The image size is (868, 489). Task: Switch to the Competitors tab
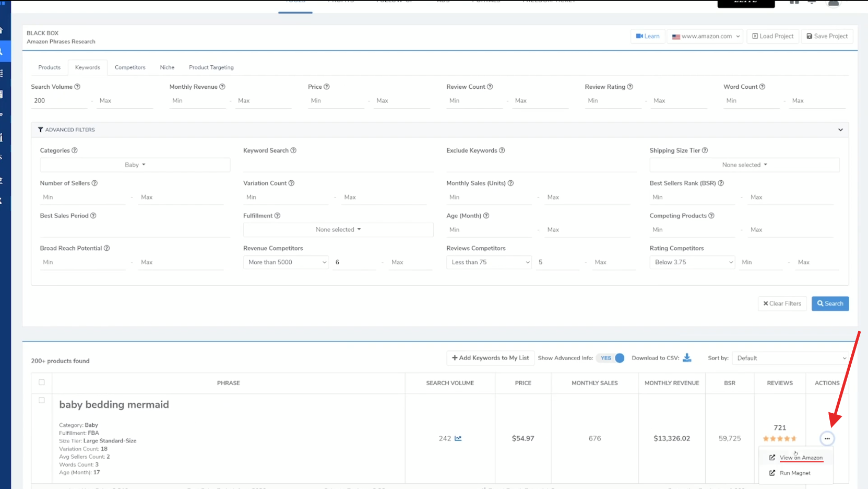coord(130,67)
